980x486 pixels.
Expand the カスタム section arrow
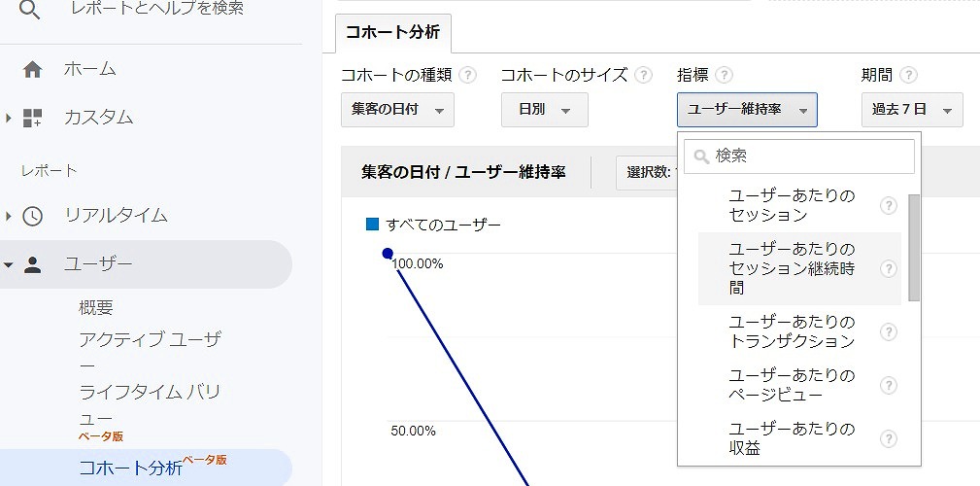click(x=9, y=118)
